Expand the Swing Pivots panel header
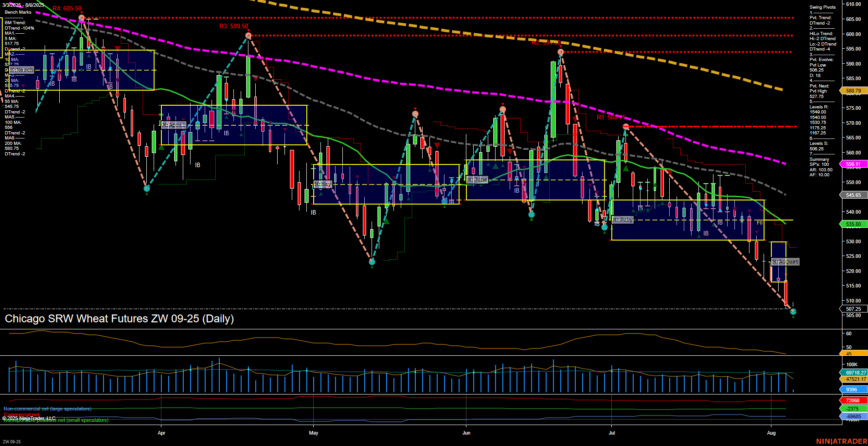 pyautogui.click(x=822, y=7)
